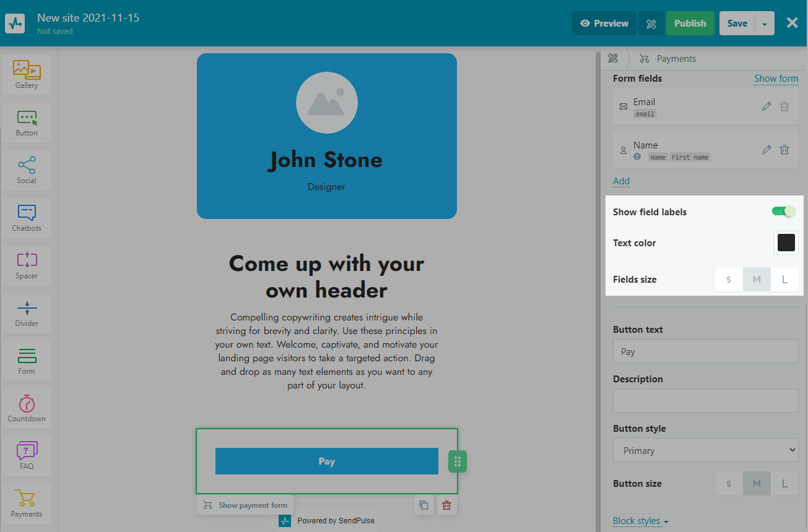Click the Publish button

tap(690, 24)
